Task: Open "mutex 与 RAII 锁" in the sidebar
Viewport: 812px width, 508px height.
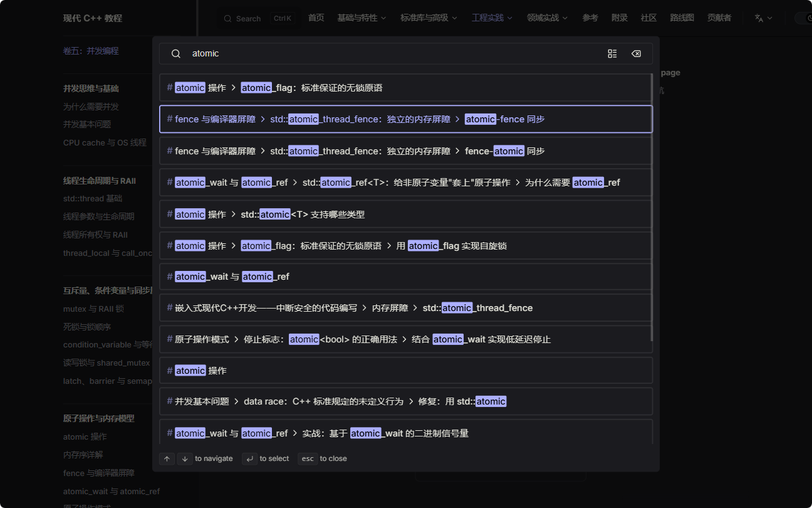Action: [x=93, y=309]
